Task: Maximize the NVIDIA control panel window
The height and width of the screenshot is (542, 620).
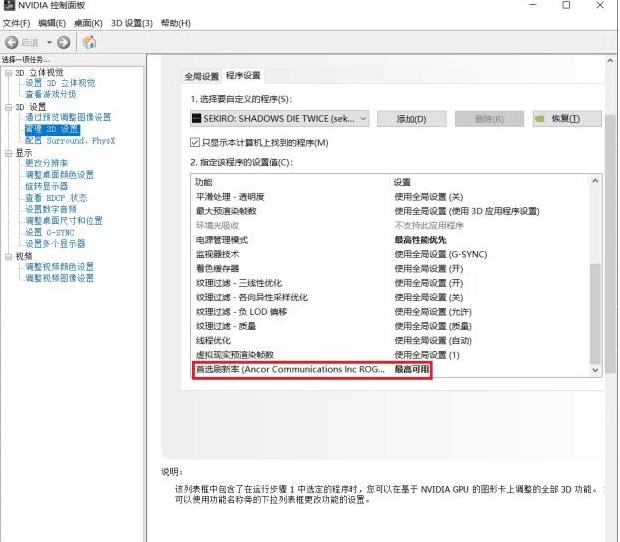Action: [566, 5]
